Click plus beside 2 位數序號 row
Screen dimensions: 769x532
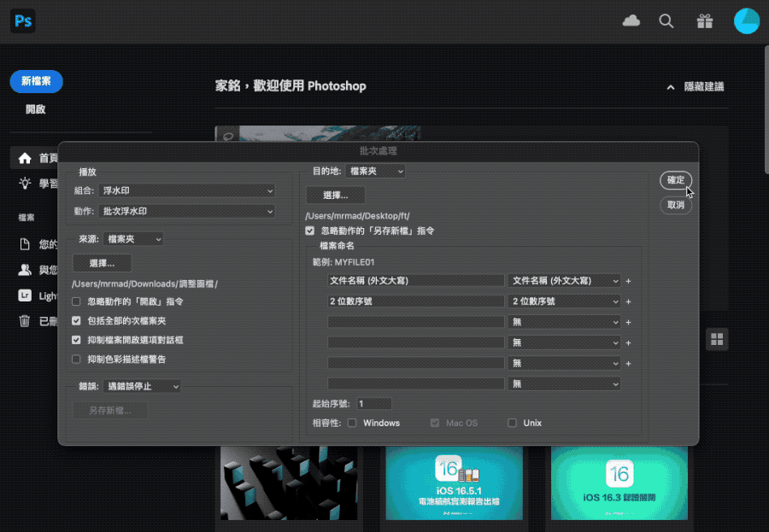(x=628, y=301)
